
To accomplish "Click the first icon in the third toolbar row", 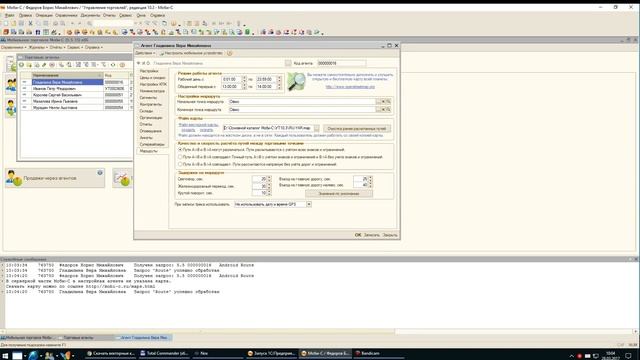I will pyautogui.click(x=6, y=32).
